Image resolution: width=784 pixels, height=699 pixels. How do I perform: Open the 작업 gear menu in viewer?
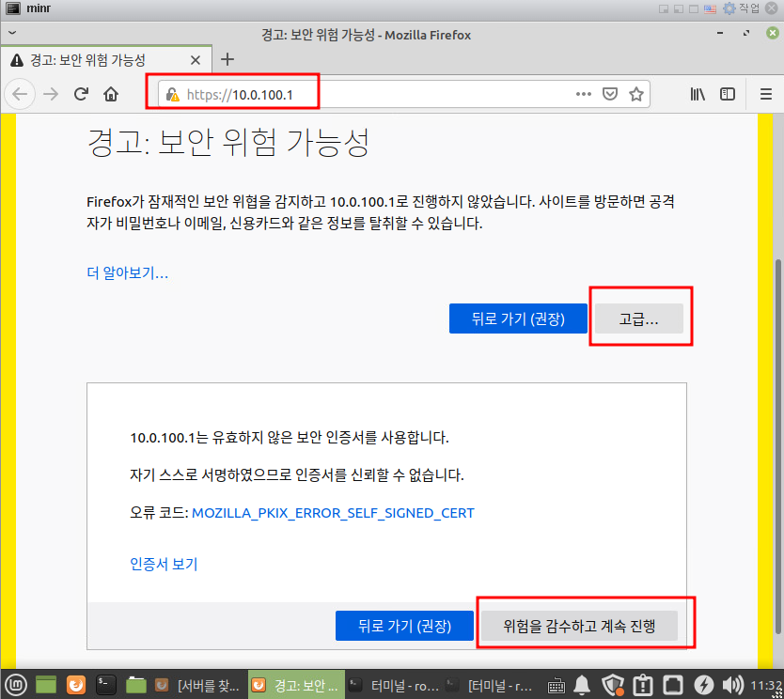[x=741, y=8]
